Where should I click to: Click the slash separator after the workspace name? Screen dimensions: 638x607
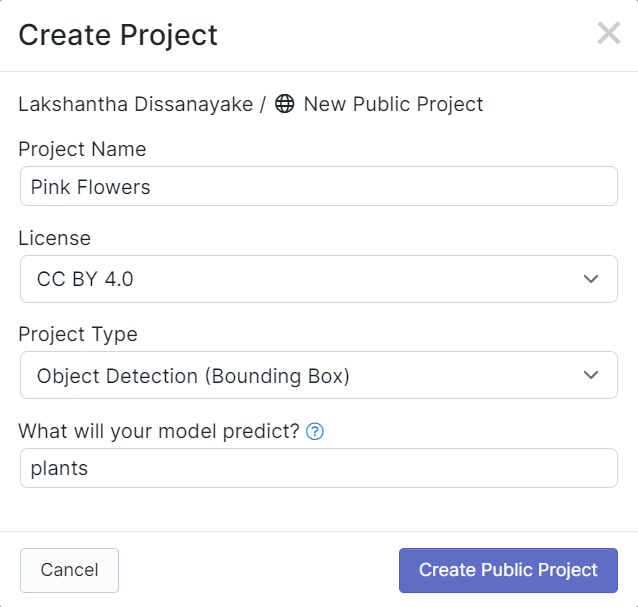click(x=263, y=104)
